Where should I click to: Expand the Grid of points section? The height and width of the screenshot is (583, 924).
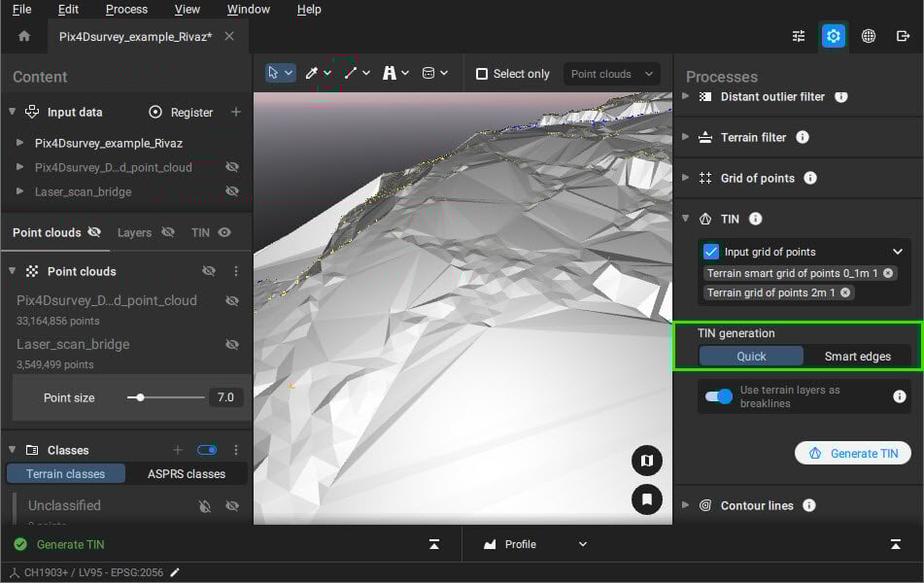(x=687, y=178)
